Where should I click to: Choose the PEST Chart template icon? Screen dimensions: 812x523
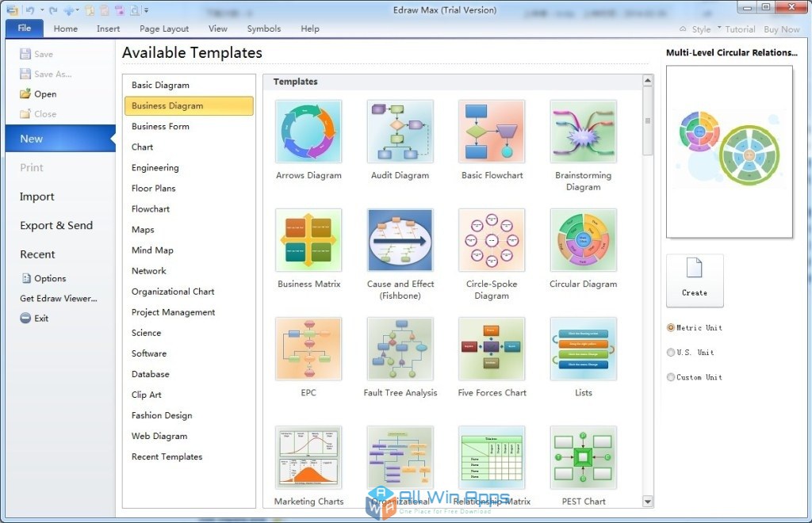pyautogui.click(x=584, y=457)
